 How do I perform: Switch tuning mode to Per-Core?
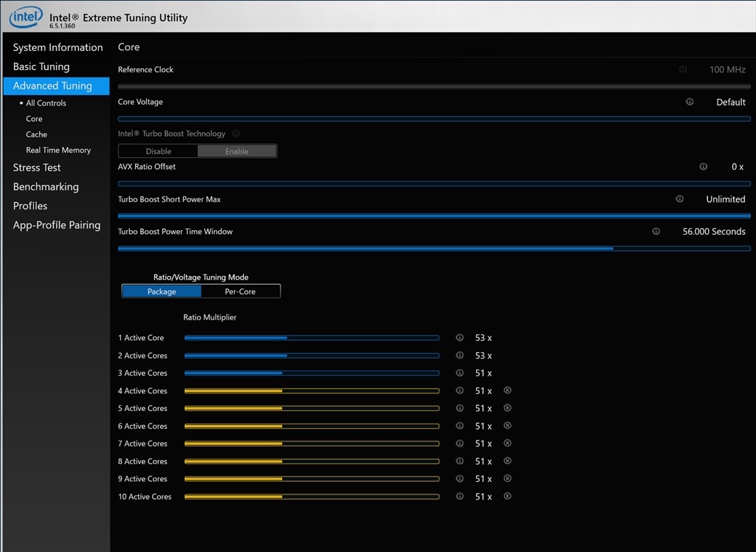240,291
